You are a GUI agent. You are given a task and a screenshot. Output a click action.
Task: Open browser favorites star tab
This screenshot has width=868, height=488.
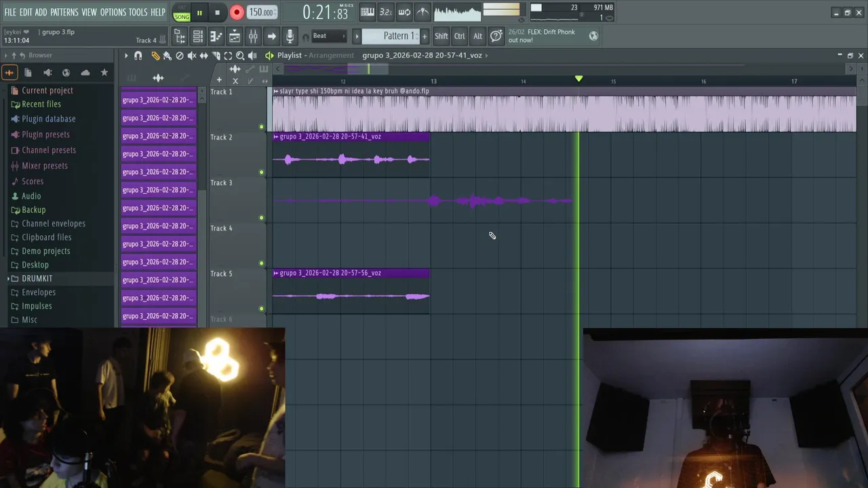[x=104, y=73]
